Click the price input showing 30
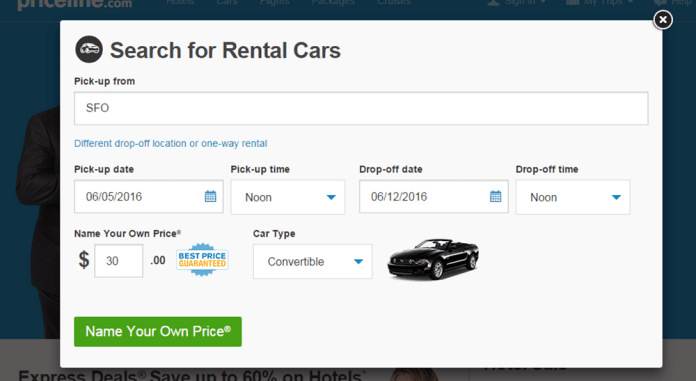The image size is (696, 381). (x=119, y=261)
